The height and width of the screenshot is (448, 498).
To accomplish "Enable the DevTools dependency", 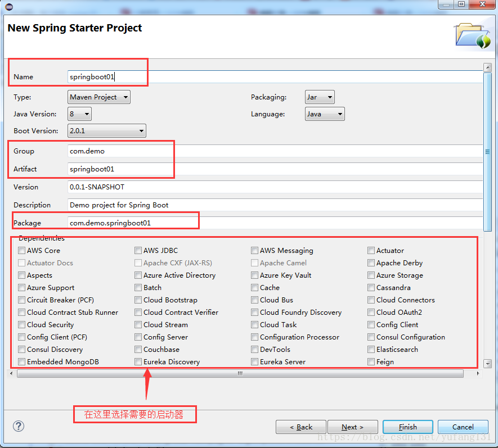I will [x=255, y=349].
